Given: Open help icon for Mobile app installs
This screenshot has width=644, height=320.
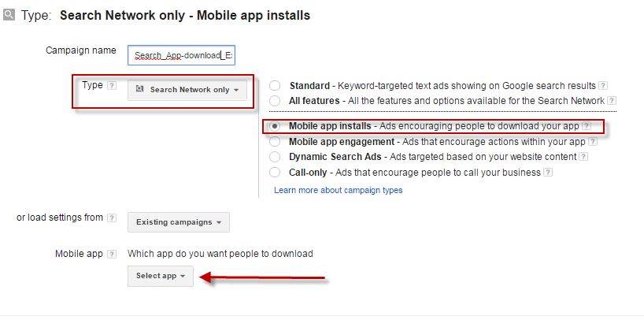Looking at the screenshot, I should tap(586, 126).
